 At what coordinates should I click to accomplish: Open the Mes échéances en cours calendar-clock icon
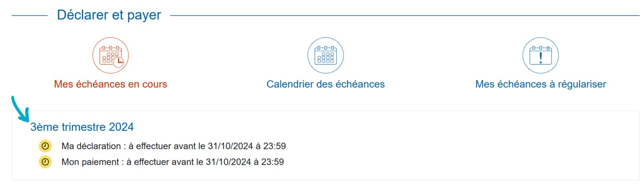pos(110,56)
